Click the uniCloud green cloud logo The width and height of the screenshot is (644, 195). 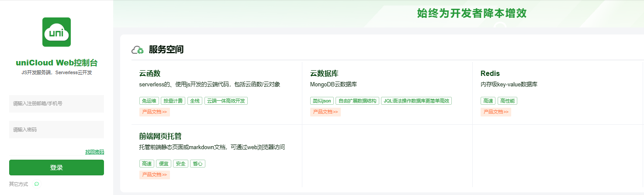click(56, 32)
